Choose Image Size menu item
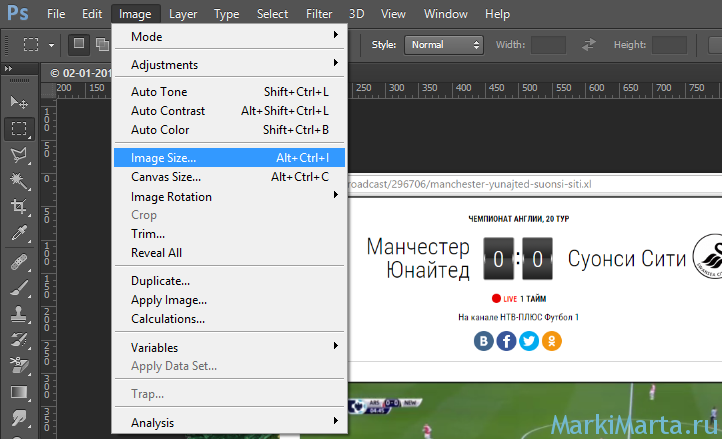Screen dimensions: 722x439 [x=229, y=158]
